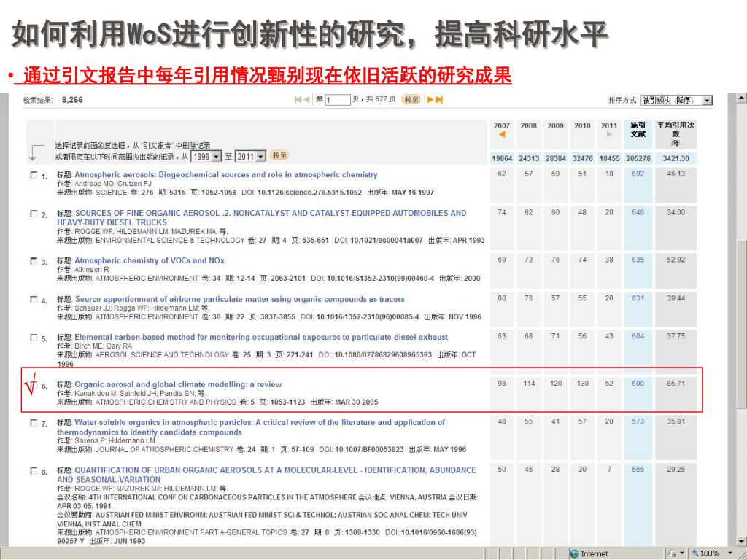This screenshot has height=560, width=747.
Task: Open Quantification of Urban Organic Aerosols article
Action: pos(266,475)
